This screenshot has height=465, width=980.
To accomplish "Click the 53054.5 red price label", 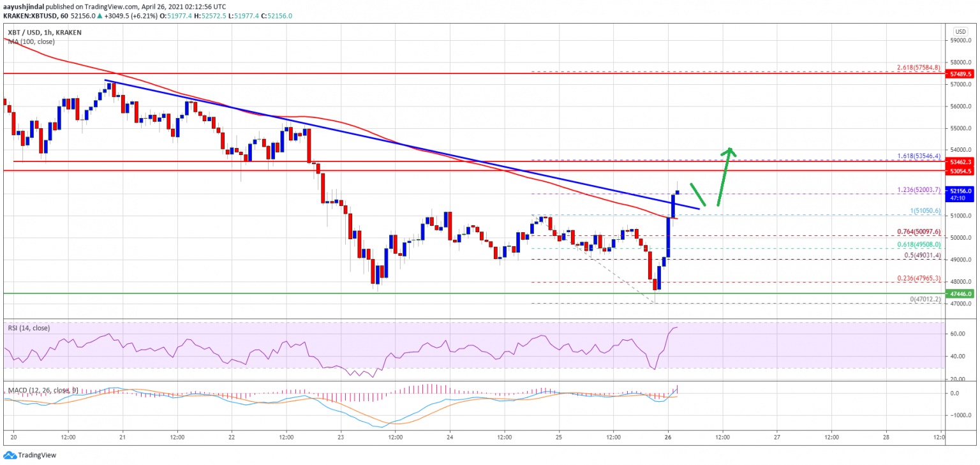I will coord(960,171).
